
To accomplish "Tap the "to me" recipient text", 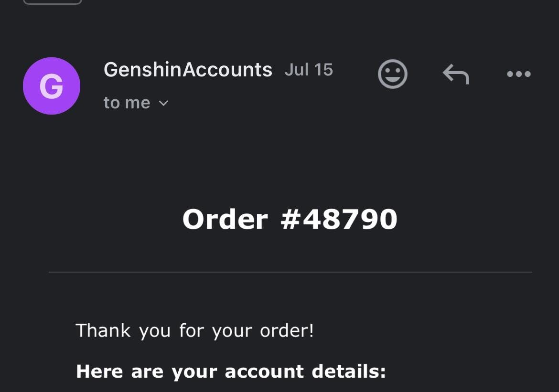I will pyautogui.click(x=127, y=103).
